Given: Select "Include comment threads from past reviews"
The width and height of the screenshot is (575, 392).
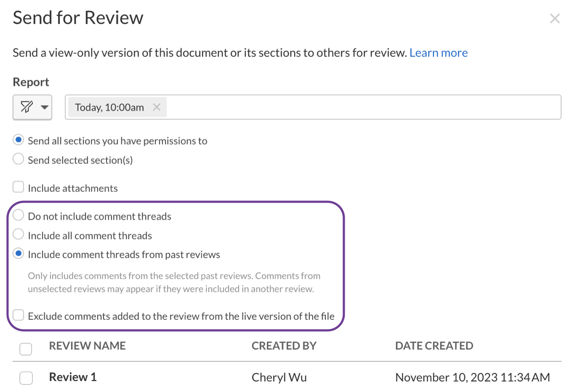Looking at the screenshot, I should point(18,253).
